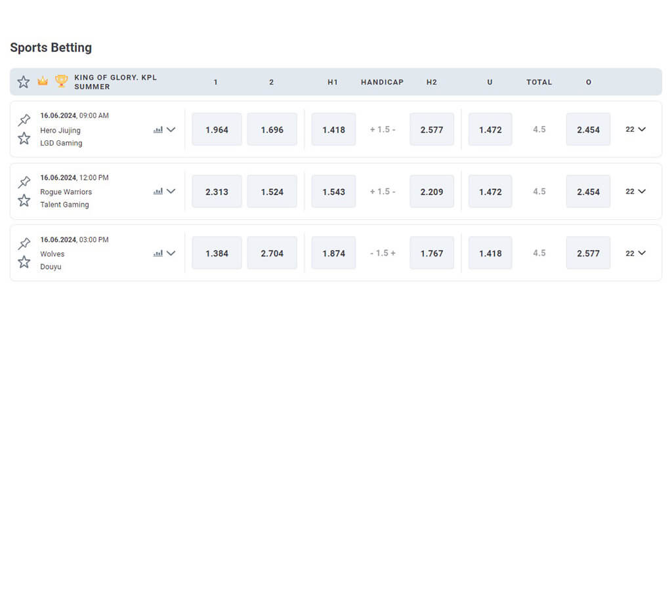Image resolution: width=672 pixels, height=616 pixels.
Task: Favorite the King of Glory KPL Summer league
Action: 24,82
